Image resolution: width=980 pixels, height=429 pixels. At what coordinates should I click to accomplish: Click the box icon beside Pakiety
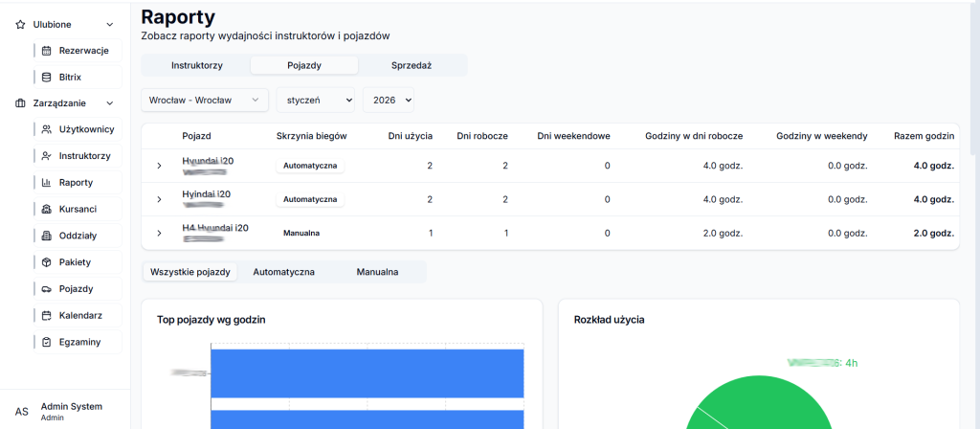pyautogui.click(x=47, y=261)
